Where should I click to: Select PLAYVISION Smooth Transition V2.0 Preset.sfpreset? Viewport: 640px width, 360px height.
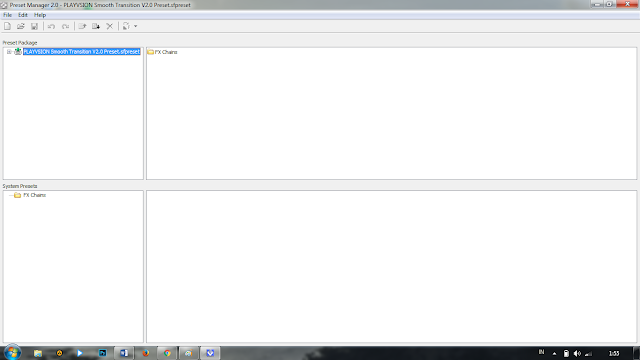pos(82,51)
